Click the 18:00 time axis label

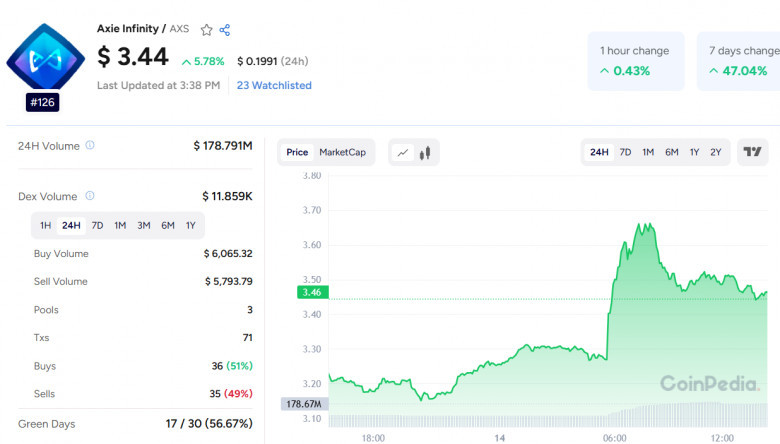(373, 438)
